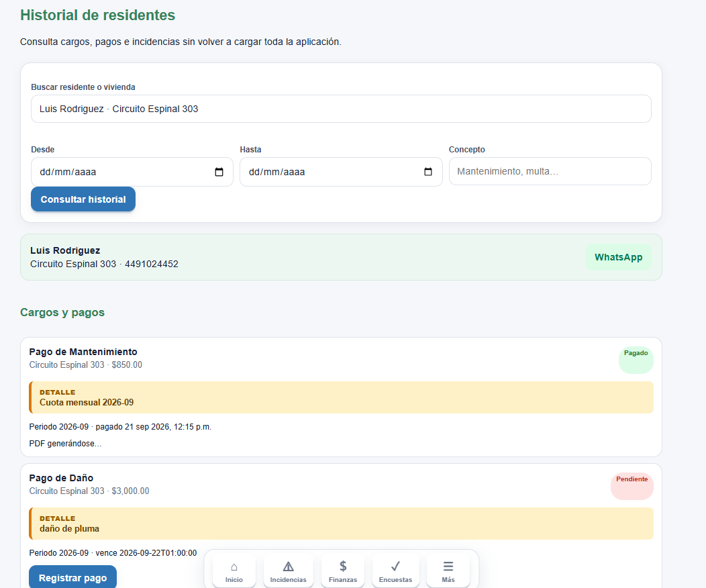
Task: Register payment for the Pago de Daño charge
Action: point(73,577)
